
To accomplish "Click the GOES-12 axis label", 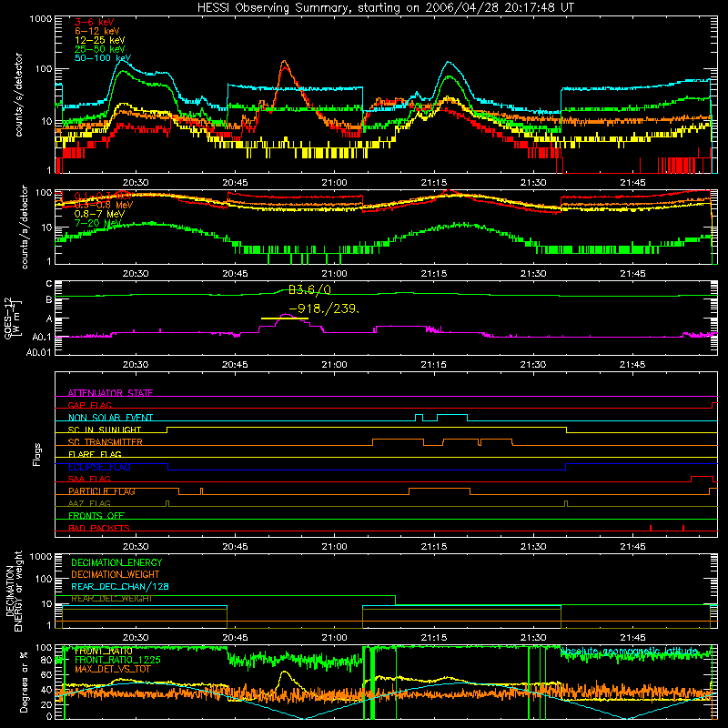I will pos(12,318).
